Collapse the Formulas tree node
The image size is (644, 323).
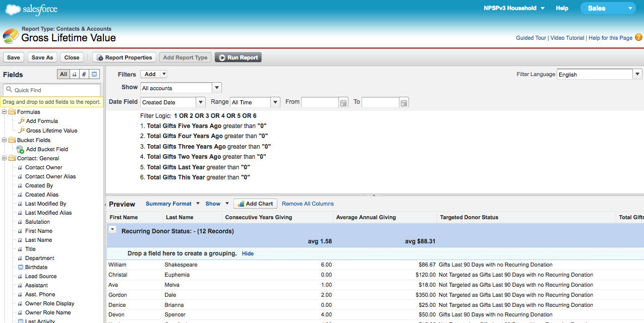coord(5,112)
